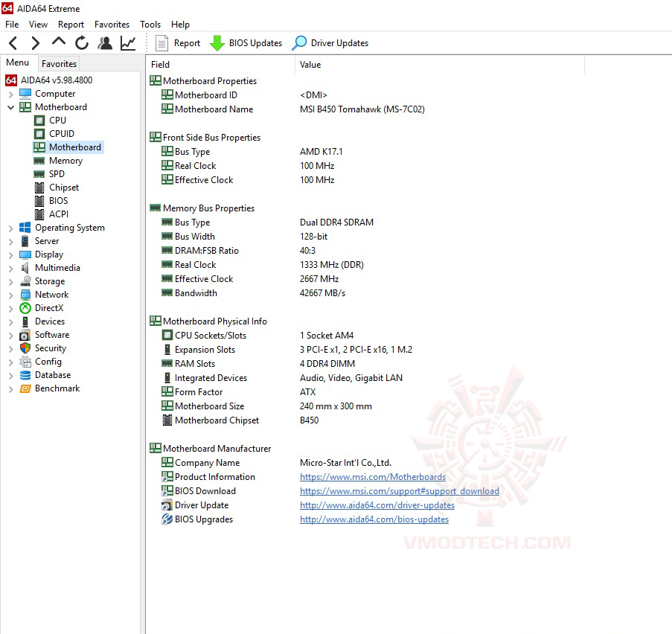672x634 pixels.
Task: Click the Storage disk icon in the tree
Action: (25, 281)
